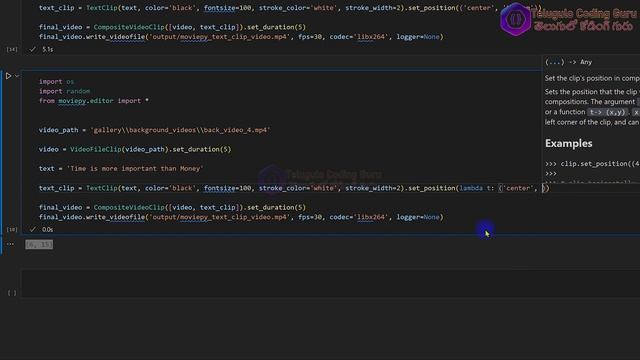Click the empty execution count brackets of the last cell
The height and width of the screenshot is (360, 640).
12,293
